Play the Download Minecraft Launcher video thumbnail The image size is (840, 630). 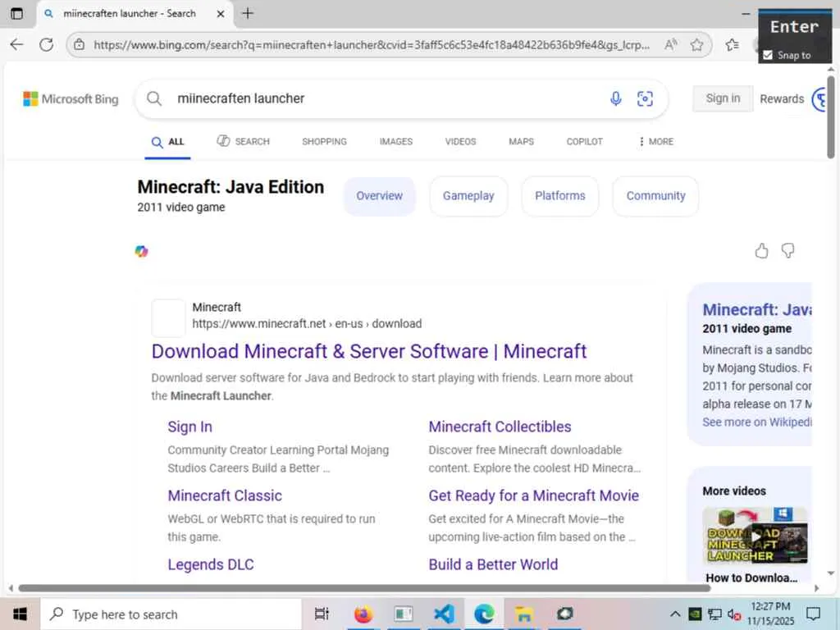pyautogui.click(x=755, y=536)
